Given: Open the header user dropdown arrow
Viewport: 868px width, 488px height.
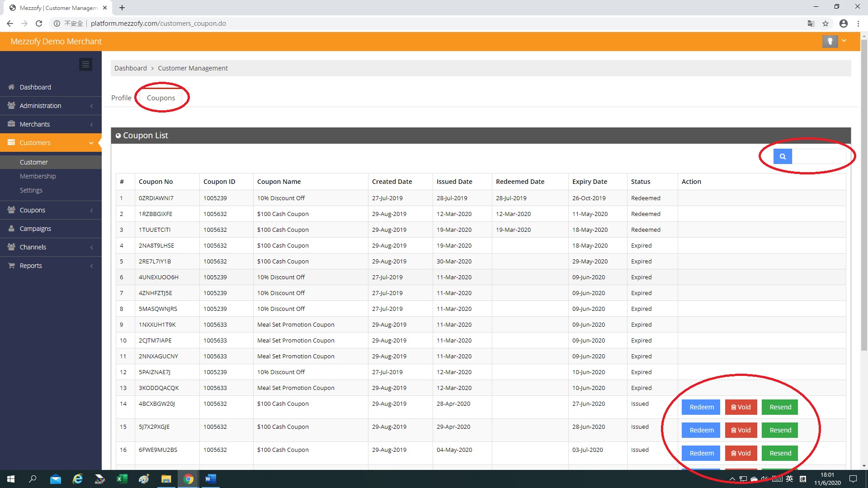Looking at the screenshot, I should point(844,41).
